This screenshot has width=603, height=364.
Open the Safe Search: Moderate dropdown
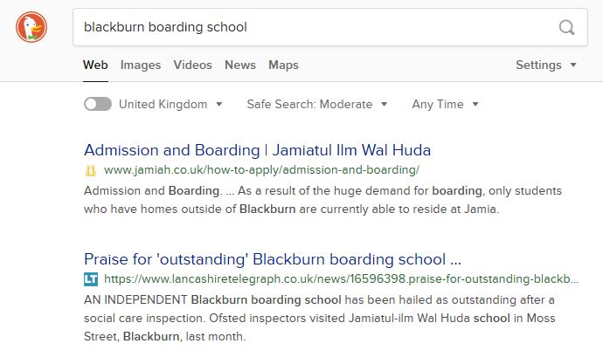316,104
